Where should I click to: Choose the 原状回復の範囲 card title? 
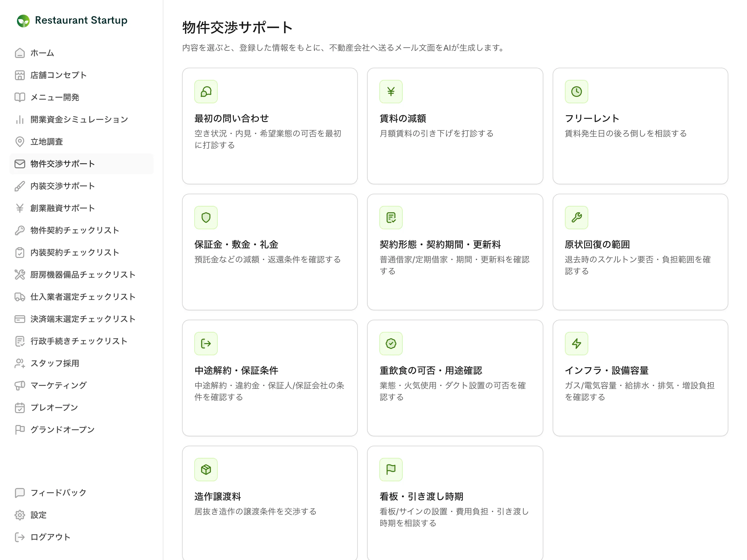click(x=597, y=244)
